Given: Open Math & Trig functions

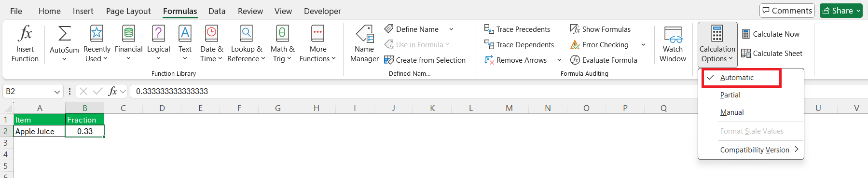Looking at the screenshot, I should [x=282, y=44].
